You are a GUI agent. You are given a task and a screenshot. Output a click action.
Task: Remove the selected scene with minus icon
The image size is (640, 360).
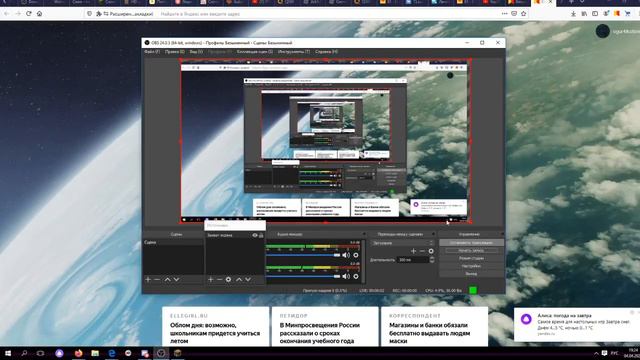pos(157,280)
